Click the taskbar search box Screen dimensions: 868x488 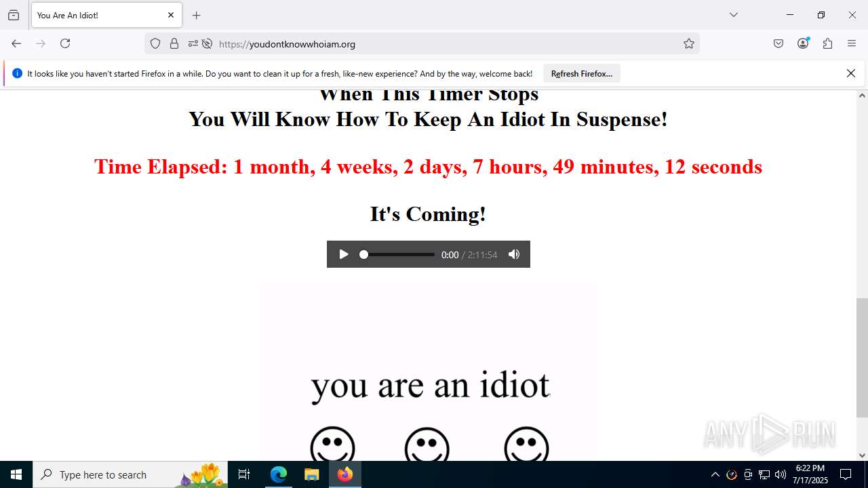click(130, 474)
